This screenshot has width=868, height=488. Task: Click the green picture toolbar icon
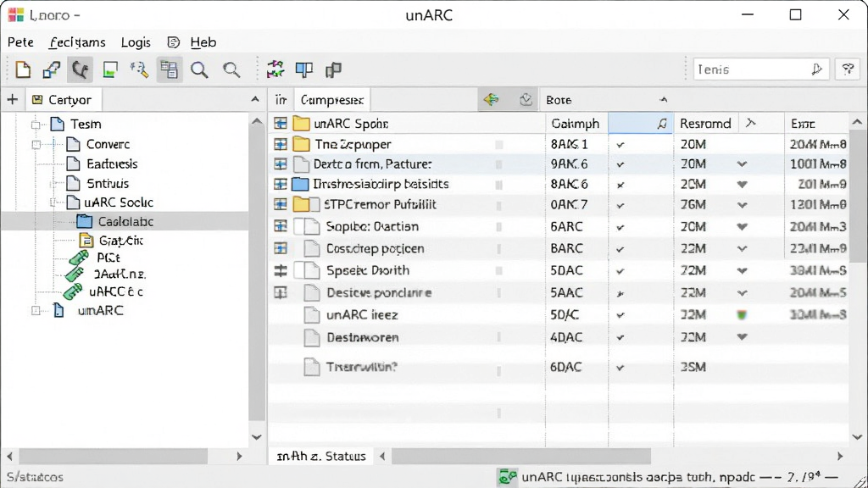tap(110, 69)
